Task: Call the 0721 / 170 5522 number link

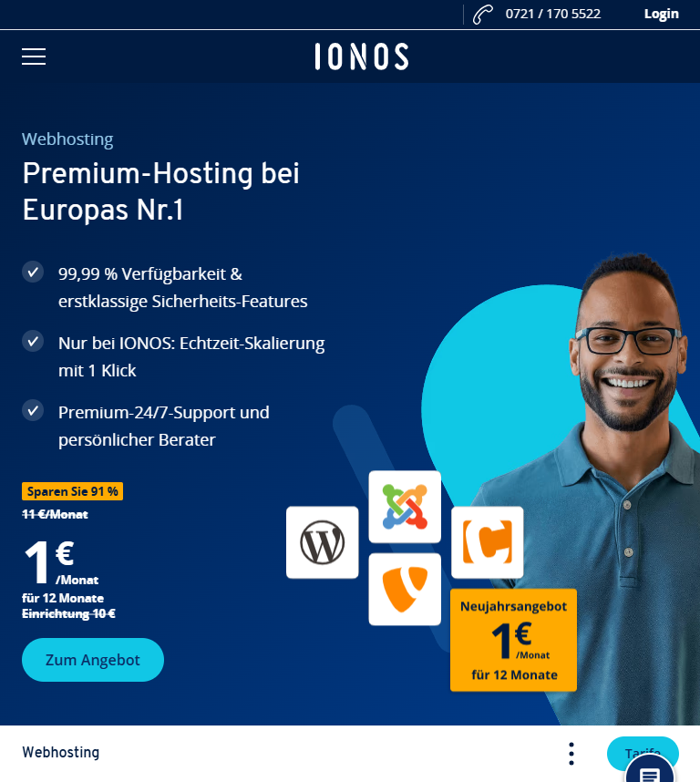Action: (553, 14)
